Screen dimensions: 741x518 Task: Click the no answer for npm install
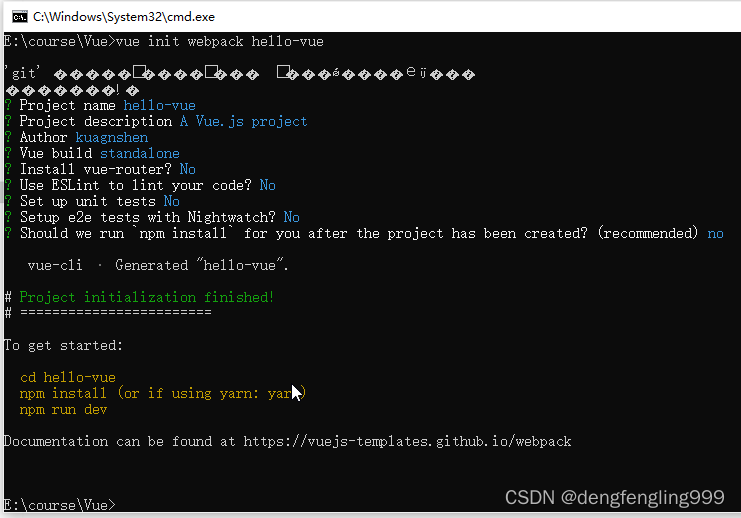point(715,233)
